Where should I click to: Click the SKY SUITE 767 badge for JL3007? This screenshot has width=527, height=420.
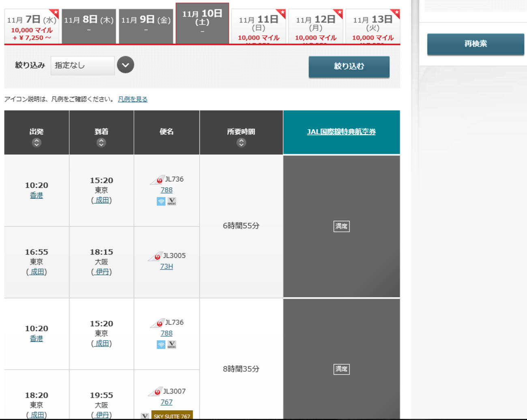point(172,415)
